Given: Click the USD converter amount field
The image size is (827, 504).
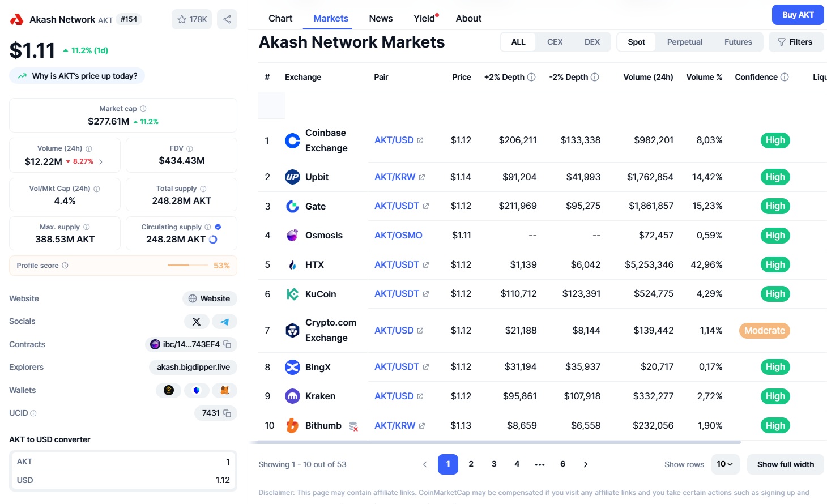Looking at the screenshot, I should click(x=123, y=480).
